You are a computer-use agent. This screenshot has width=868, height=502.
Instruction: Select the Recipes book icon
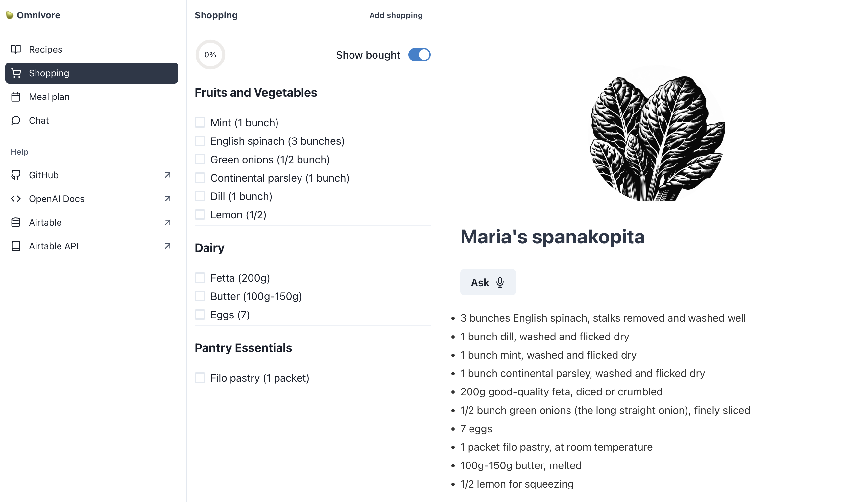pos(16,49)
